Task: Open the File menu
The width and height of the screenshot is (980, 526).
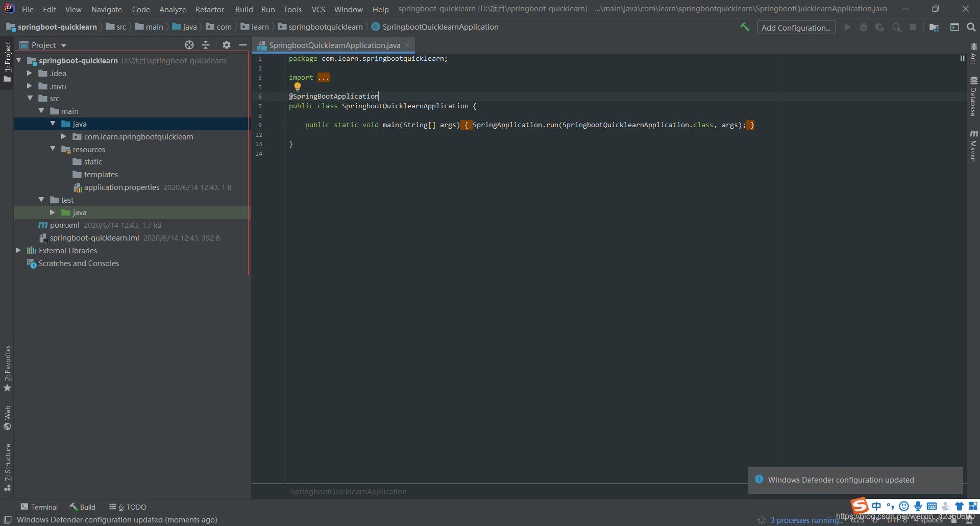Action: [28, 9]
